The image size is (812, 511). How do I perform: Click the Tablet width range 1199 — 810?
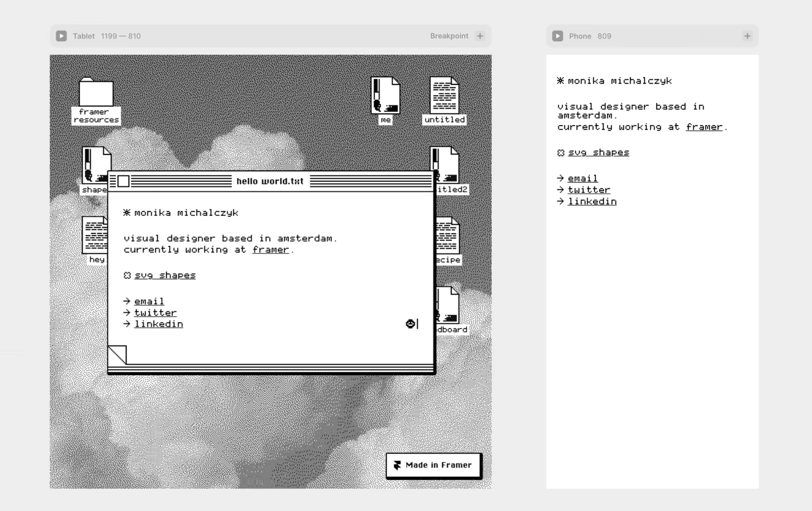(121, 36)
